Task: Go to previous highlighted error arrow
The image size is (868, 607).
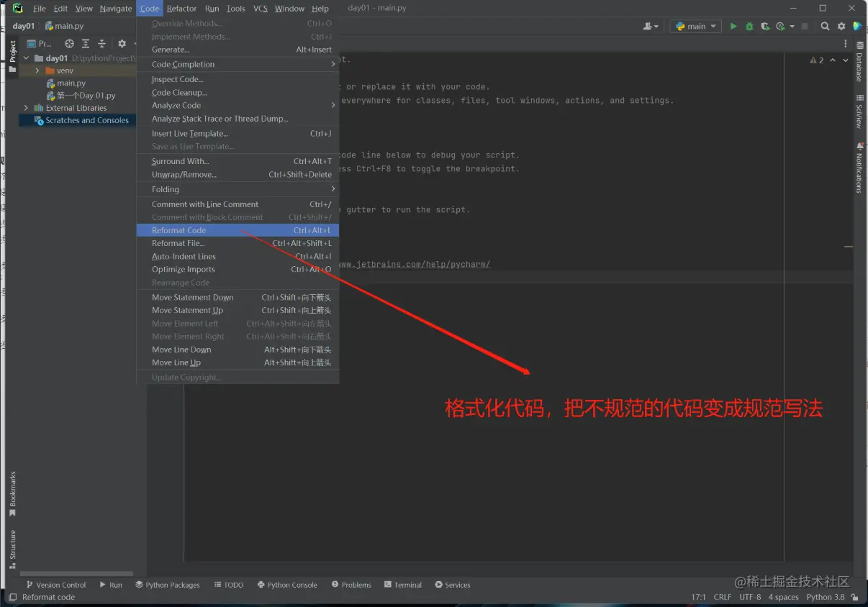Action: pyautogui.click(x=833, y=60)
